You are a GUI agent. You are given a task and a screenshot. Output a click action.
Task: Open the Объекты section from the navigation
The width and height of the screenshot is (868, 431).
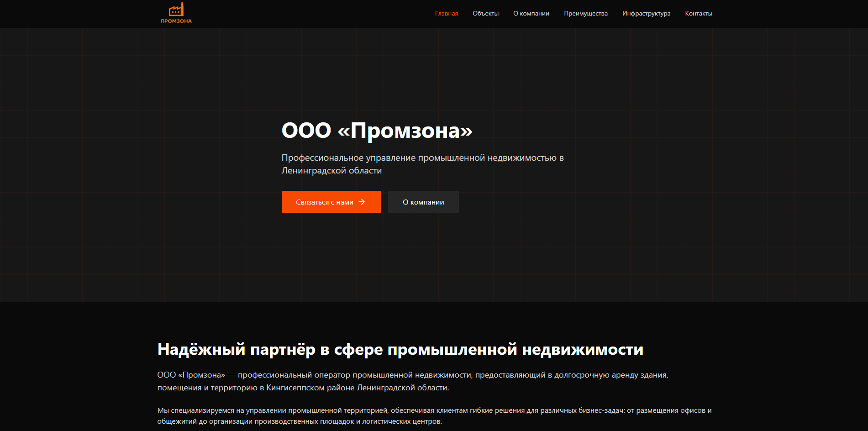click(485, 13)
